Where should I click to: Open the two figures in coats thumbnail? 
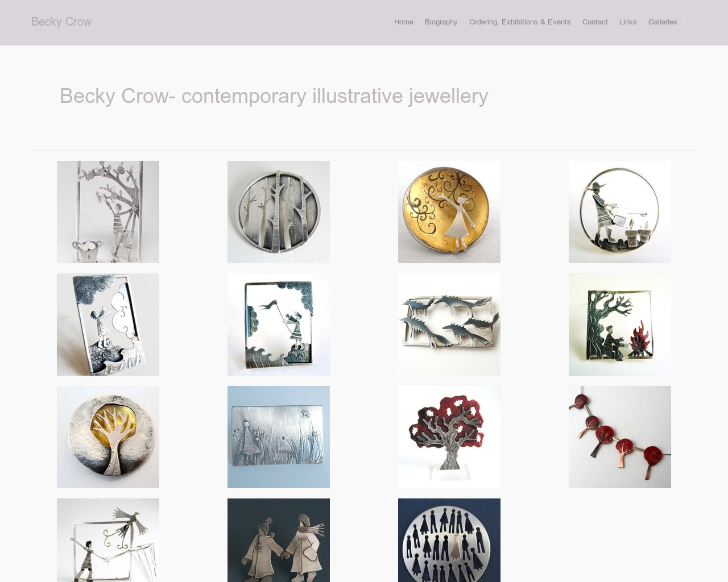279,540
